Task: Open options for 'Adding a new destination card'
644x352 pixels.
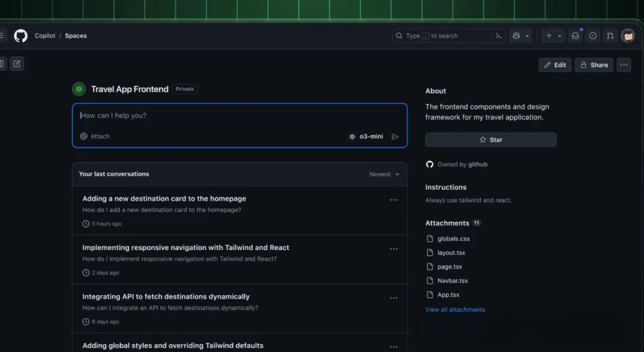Action: click(394, 200)
